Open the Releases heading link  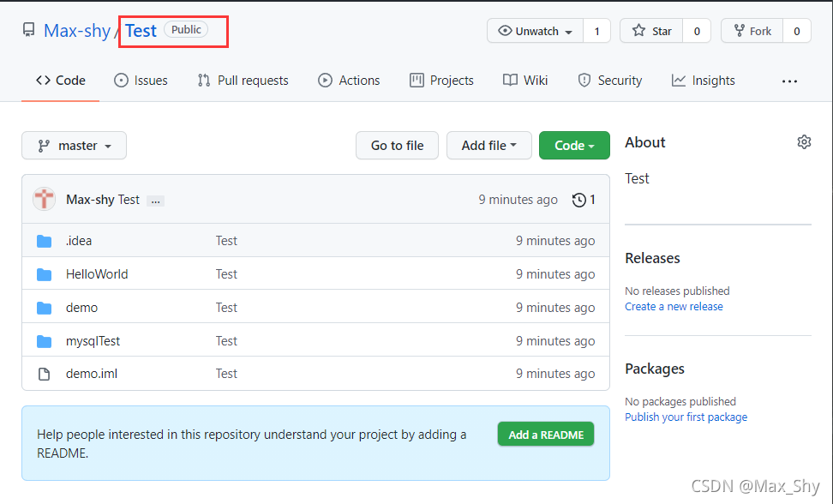point(652,258)
